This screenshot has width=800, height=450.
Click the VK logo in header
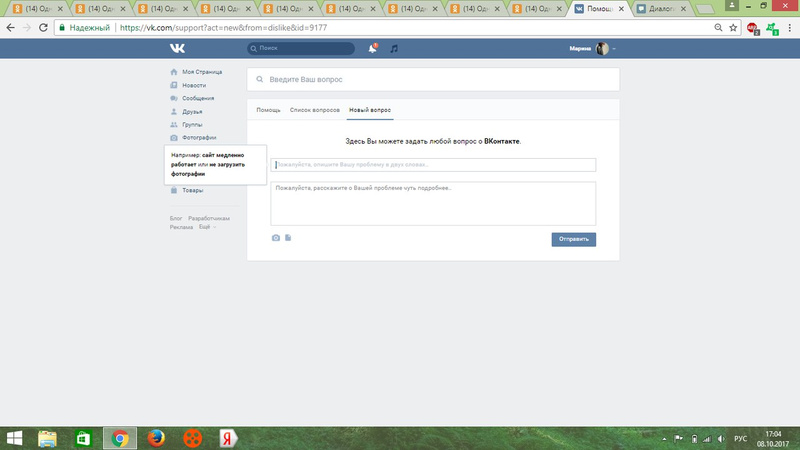click(178, 48)
